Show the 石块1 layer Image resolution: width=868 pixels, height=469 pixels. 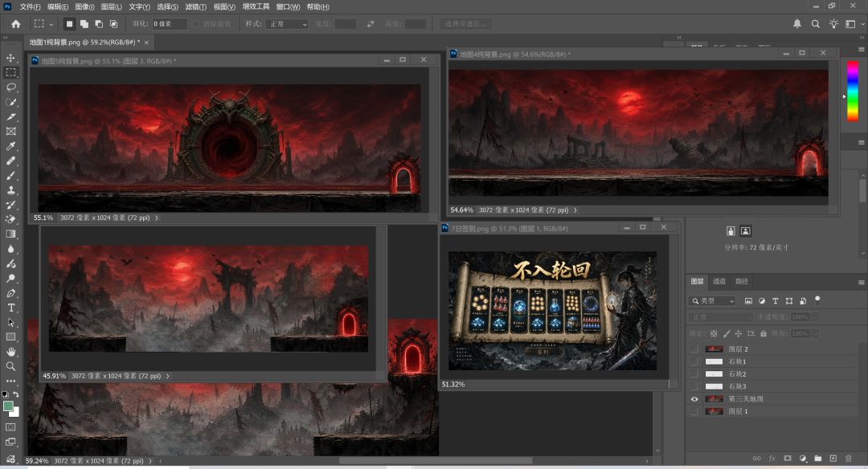coord(694,361)
